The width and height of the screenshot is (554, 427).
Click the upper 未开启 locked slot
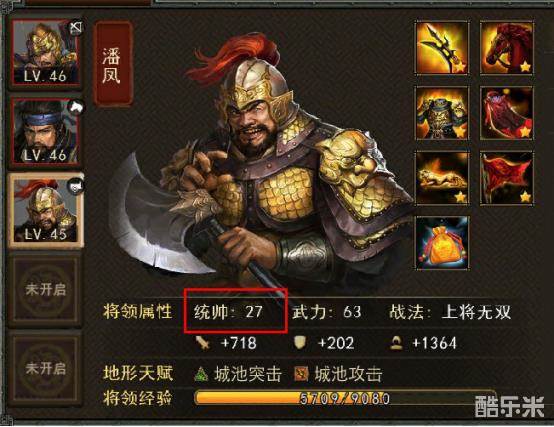tap(46, 290)
